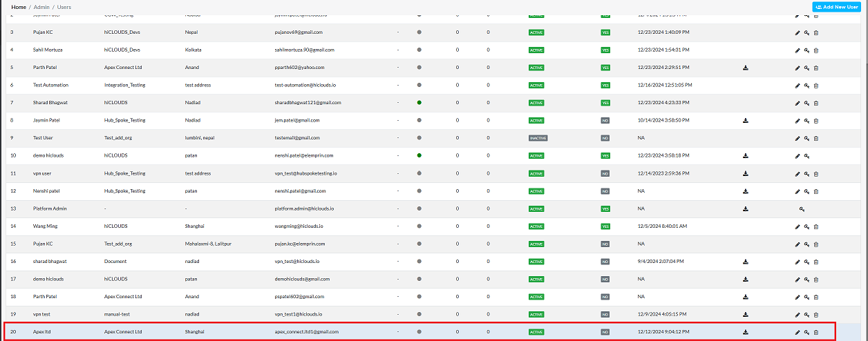The height and width of the screenshot is (341, 868).
Task: Click key icon for demohiclouds@gmail.com row
Action: [x=806, y=279]
